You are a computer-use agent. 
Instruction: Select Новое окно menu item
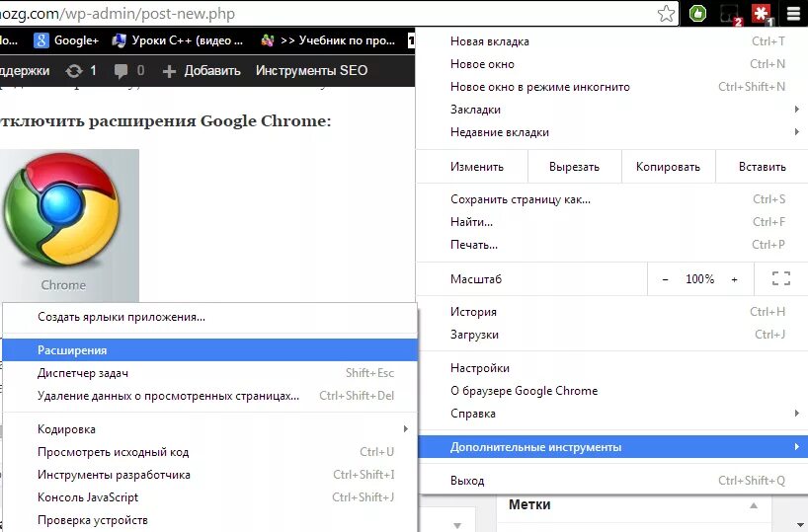(x=612, y=64)
